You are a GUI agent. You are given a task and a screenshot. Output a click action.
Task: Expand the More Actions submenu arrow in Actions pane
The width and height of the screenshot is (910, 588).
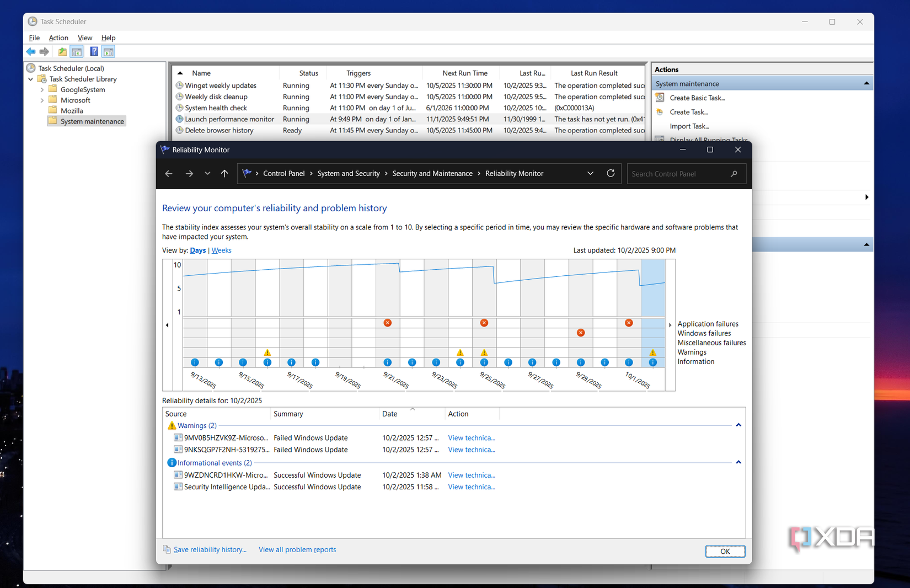pyautogui.click(x=866, y=197)
